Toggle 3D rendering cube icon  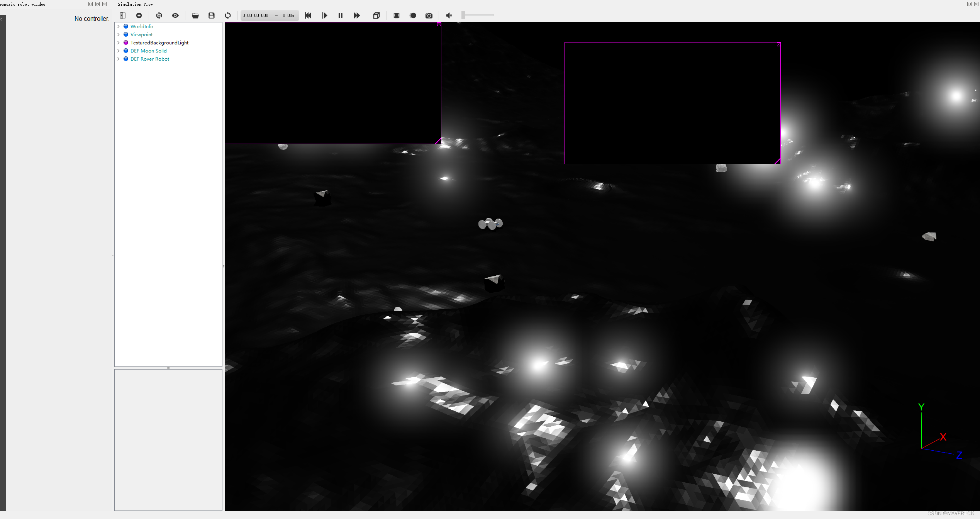[x=376, y=15]
